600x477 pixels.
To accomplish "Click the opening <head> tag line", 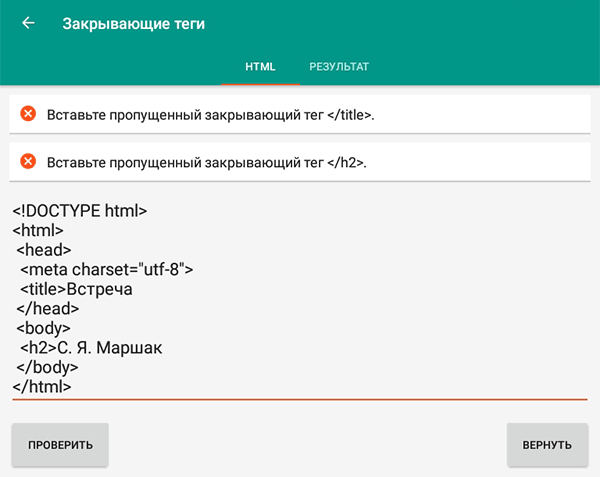I will 44,250.
